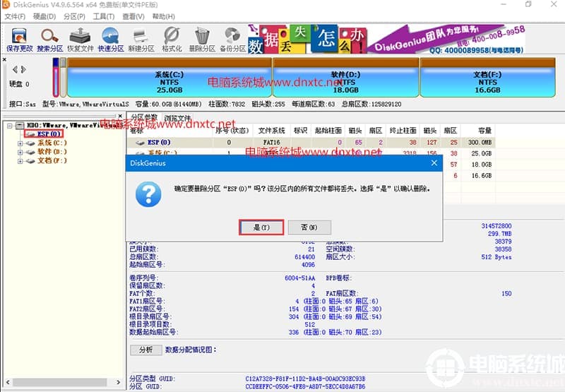Click the tree panel horizontal scrollbar thumb
Screen dimensions: 565x392
pyautogui.click(x=60, y=382)
